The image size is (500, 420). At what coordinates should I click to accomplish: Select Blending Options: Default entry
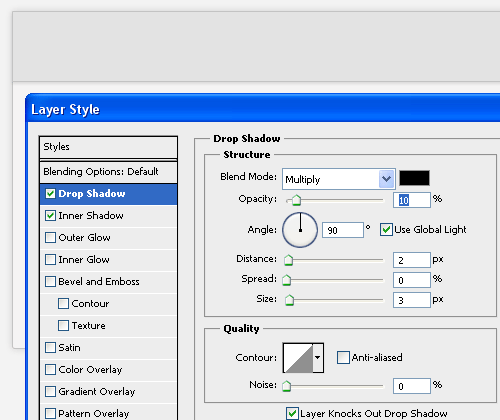(108, 172)
